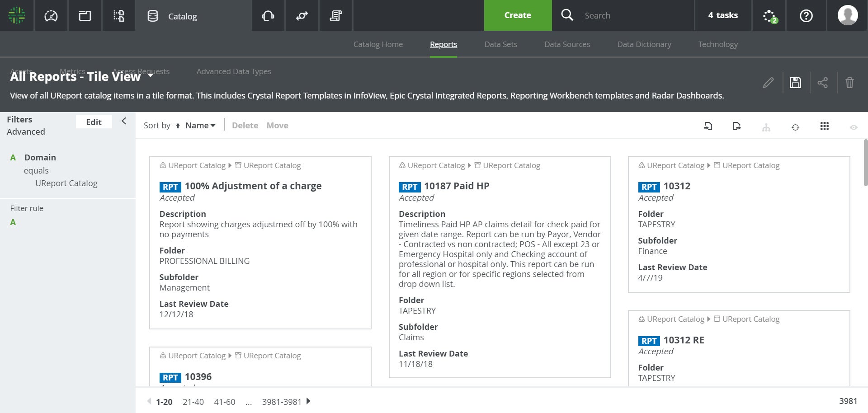Toggle the ascending sort arrow beside Name
The width and height of the screenshot is (868, 413).
(178, 126)
